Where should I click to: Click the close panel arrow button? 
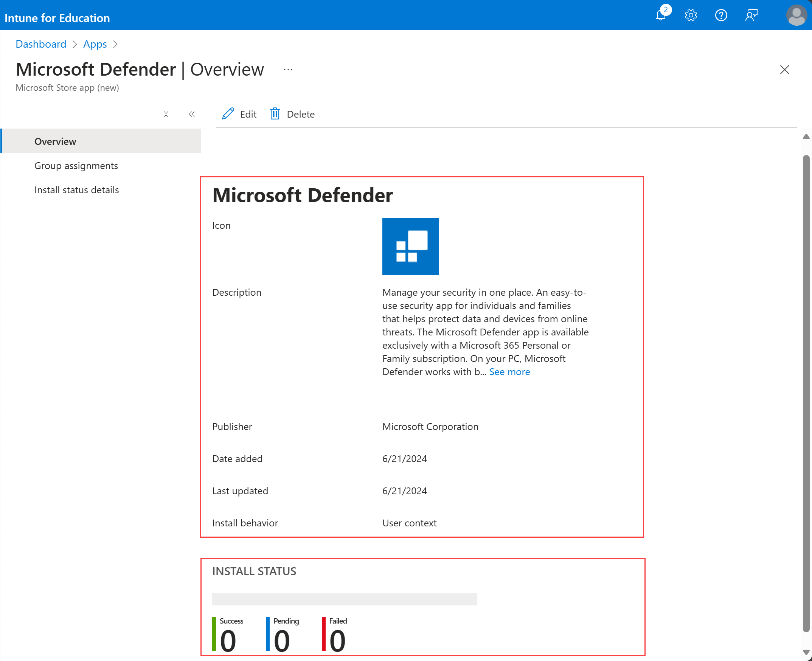[191, 113]
